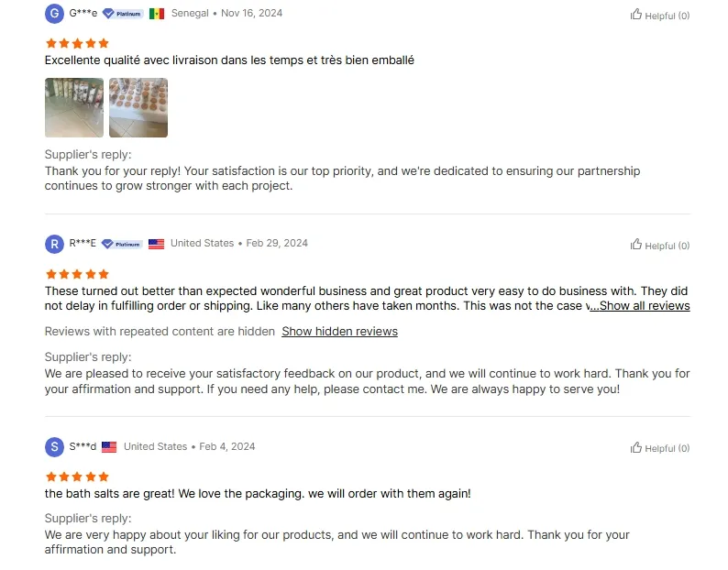Click the R avatar circle
Screen dimensions: 728x570
54,244
